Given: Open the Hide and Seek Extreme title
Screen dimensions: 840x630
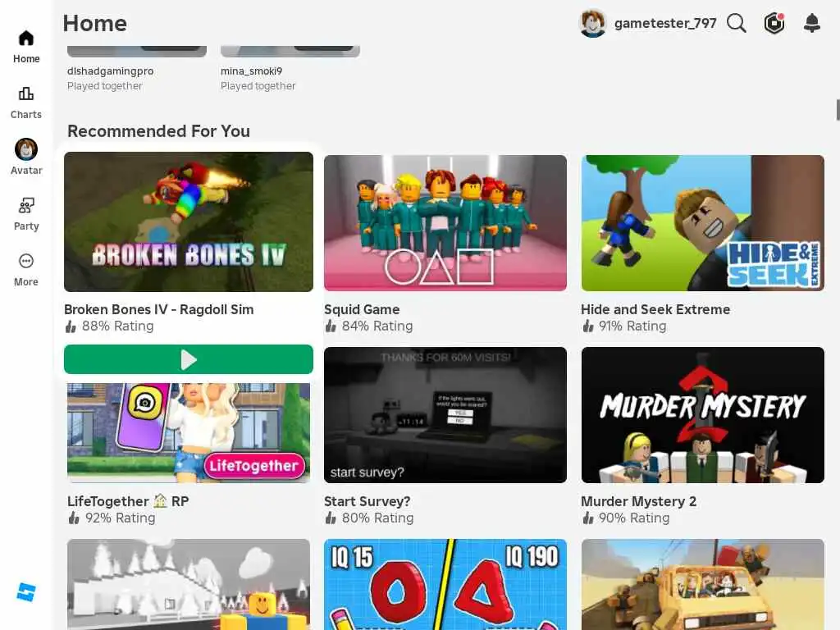Looking at the screenshot, I should pyautogui.click(x=655, y=309).
